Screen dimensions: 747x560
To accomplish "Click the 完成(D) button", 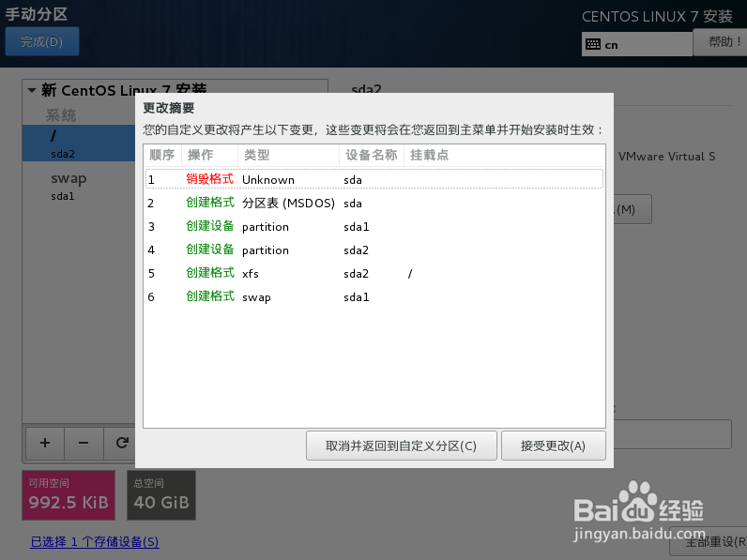I will click(42, 41).
